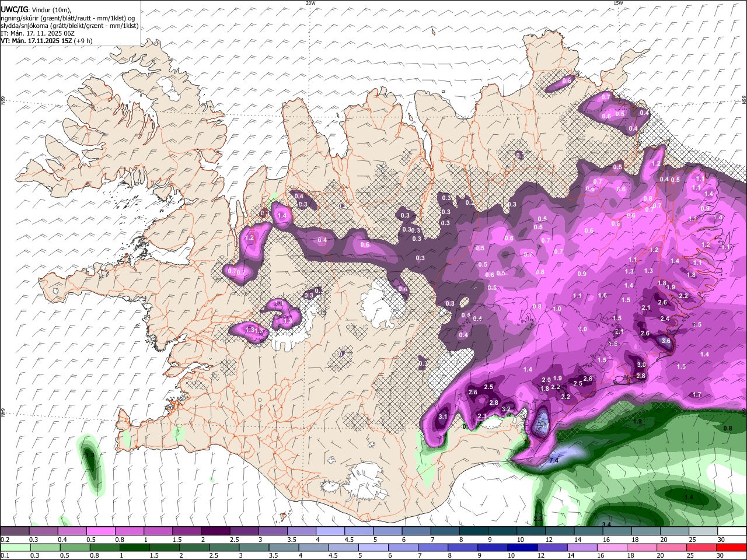The image size is (747, 560).
Task: Pick the 4.5 lavender swatch in upper legend row
Action: coord(359,531)
